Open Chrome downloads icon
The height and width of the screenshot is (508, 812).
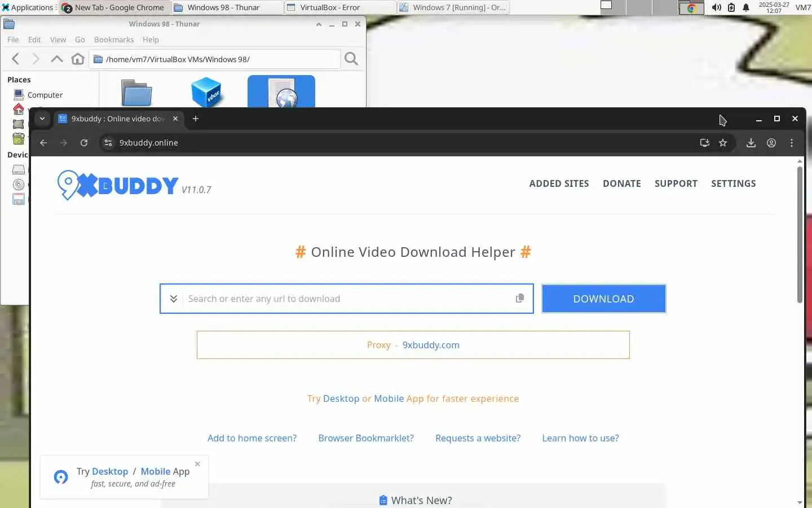[x=751, y=143]
